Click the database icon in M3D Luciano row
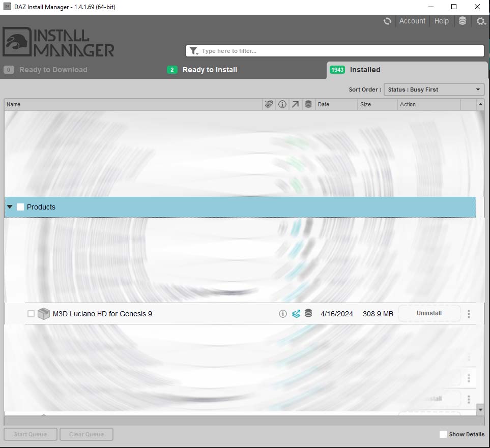This screenshot has height=448, width=490. click(x=308, y=313)
